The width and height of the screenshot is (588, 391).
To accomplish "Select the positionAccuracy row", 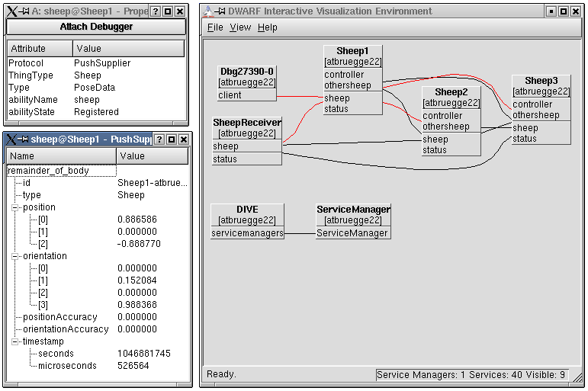I will (x=98, y=317).
